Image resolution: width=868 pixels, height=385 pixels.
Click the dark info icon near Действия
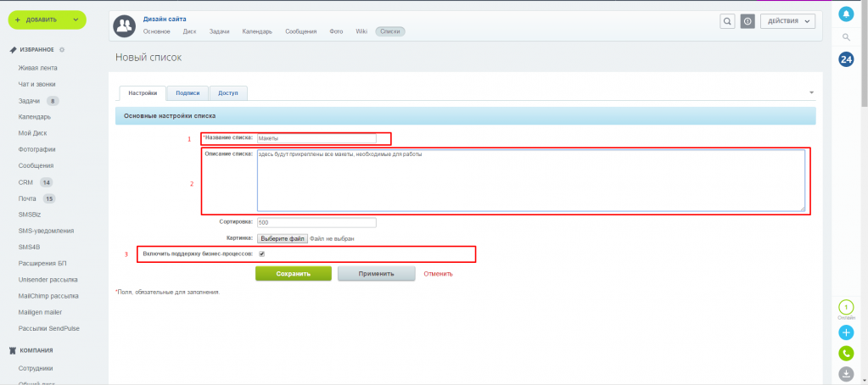click(748, 21)
